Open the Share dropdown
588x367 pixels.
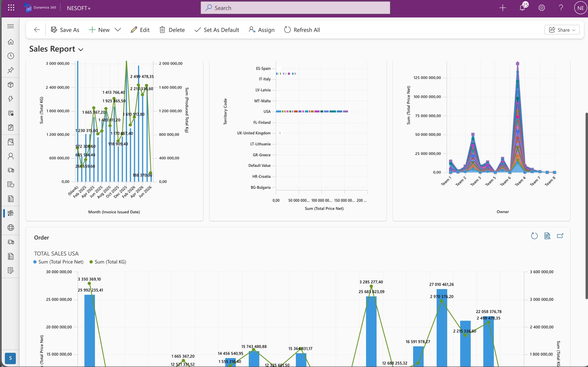point(562,30)
